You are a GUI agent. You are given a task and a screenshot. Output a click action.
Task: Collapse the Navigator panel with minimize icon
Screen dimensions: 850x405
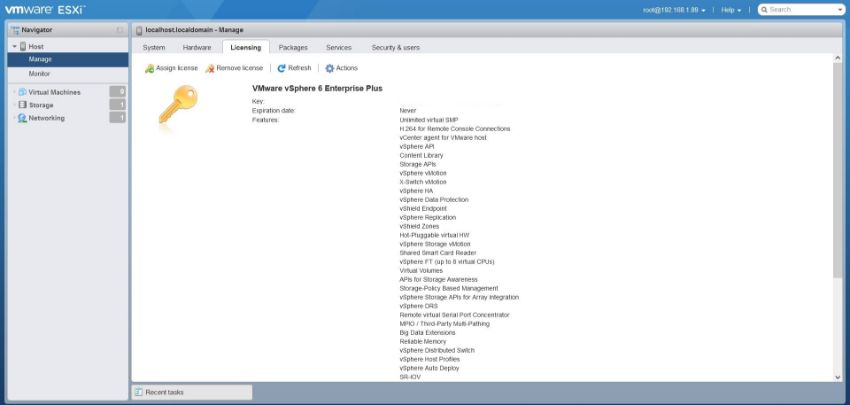point(120,30)
